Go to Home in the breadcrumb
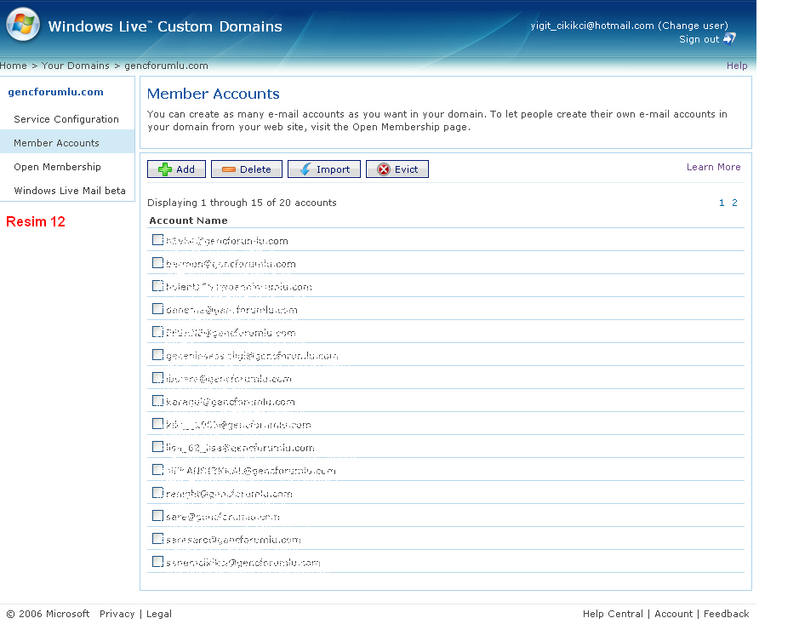Image resolution: width=799 pixels, height=624 pixels. pos(13,66)
